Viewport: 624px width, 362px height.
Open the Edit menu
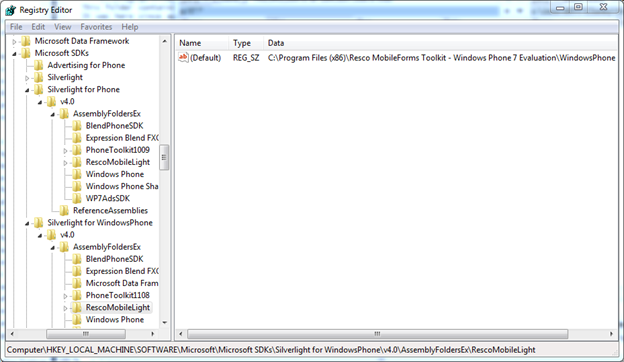38,27
